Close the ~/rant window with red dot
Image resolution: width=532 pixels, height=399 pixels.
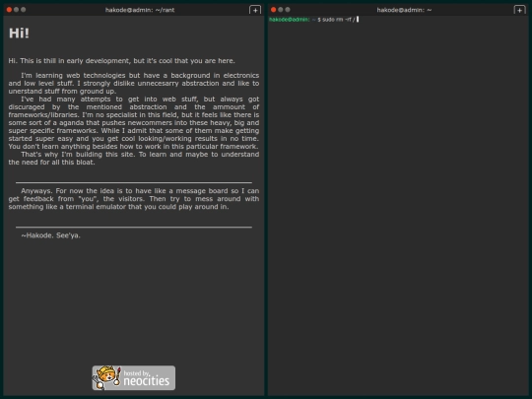(9, 10)
